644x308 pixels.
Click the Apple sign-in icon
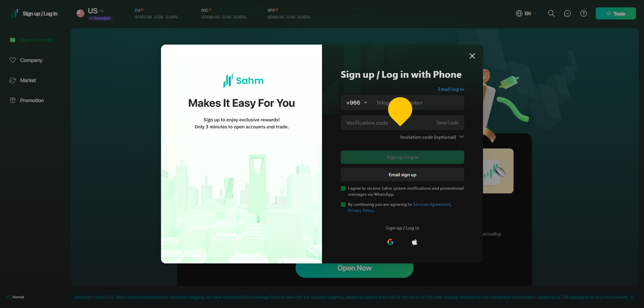point(415,242)
